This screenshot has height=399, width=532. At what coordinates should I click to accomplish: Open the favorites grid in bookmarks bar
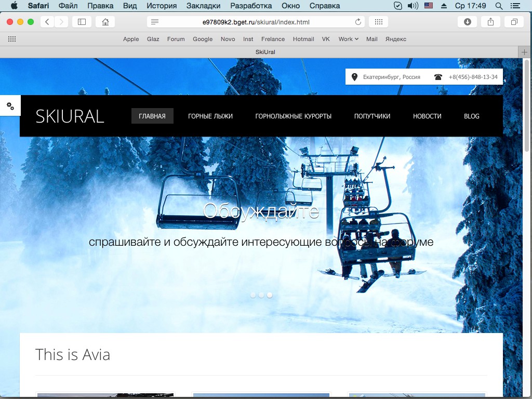[x=12, y=39]
